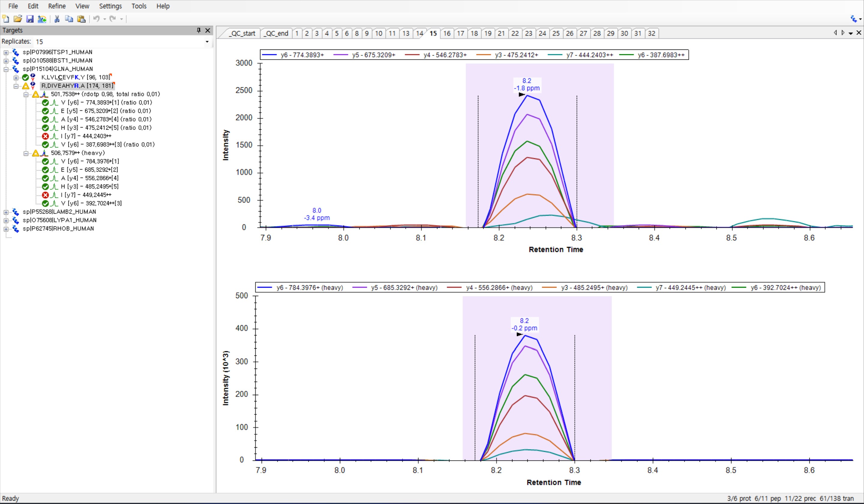The width and height of the screenshot is (864, 504).
Task: Expand the sp|P07996|TSP1_HUMAN protein node
Action: (x=6, y=52)
